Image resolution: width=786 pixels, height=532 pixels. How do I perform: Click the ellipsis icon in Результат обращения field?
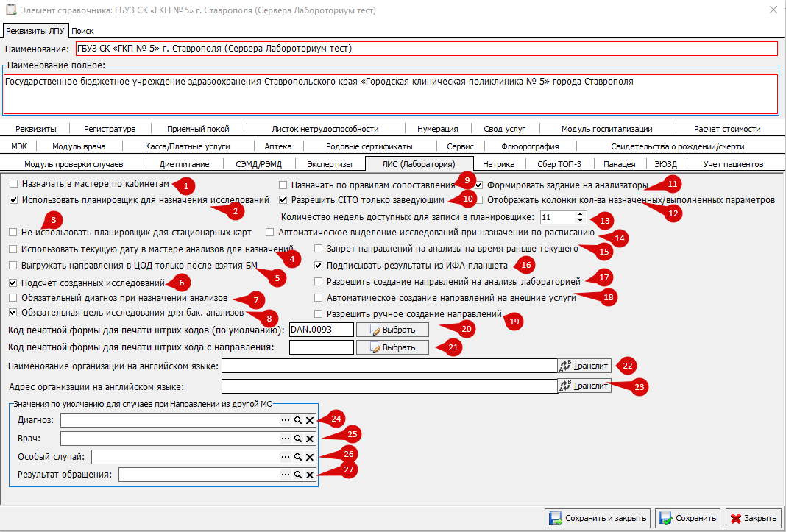point(286,475)
